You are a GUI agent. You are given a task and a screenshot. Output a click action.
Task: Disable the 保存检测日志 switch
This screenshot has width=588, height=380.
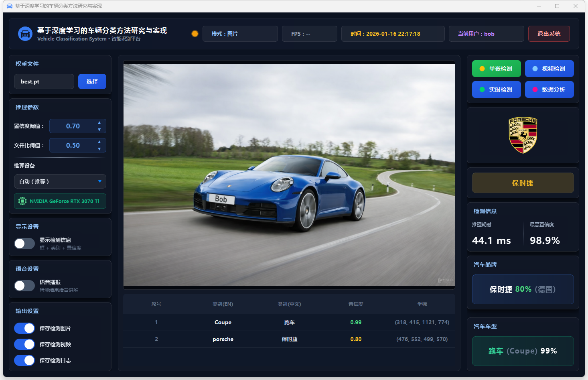pyautogui.click(x=24, y=360)
